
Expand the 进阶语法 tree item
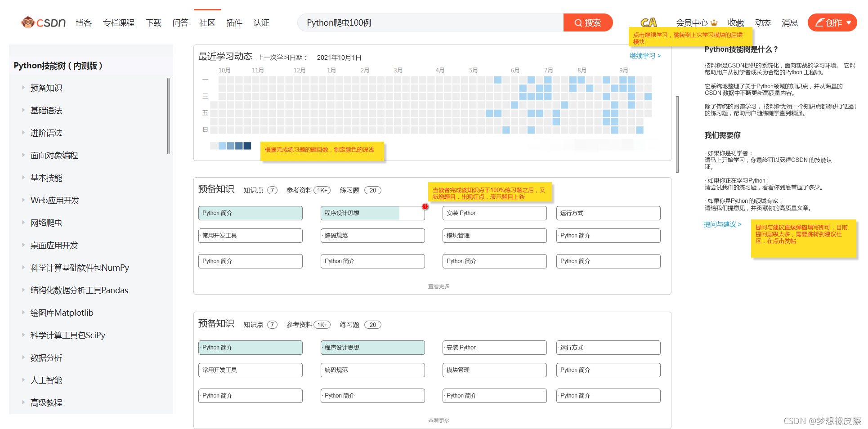23,133
